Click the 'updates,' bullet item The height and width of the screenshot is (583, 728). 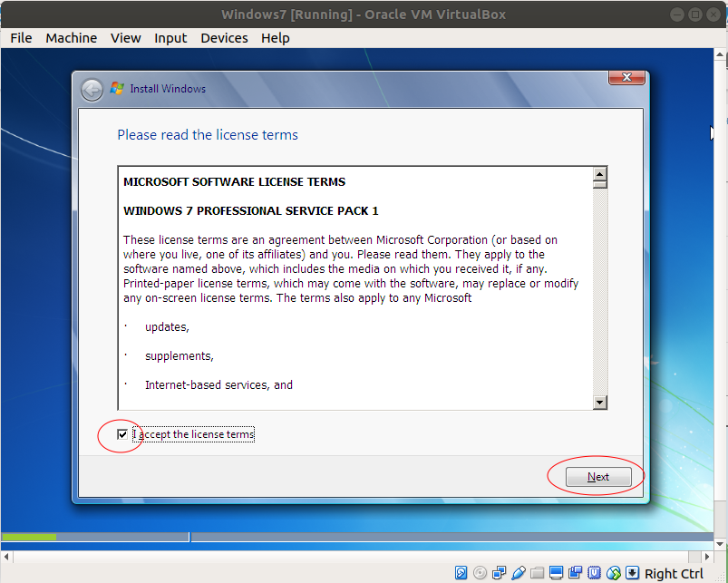tap(167, 327)
